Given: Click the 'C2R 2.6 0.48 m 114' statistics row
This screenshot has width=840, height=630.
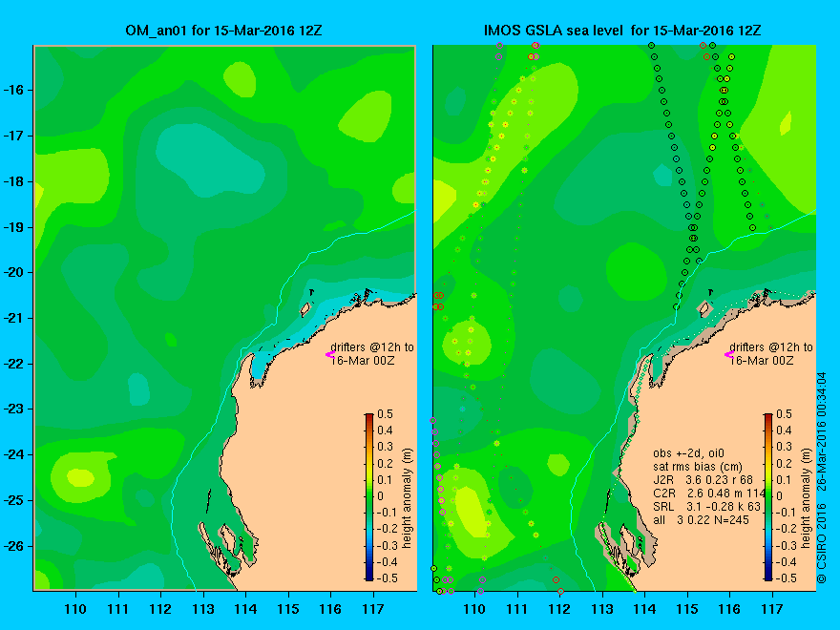Looking at the screenshot, I should (x=709, y=493).
